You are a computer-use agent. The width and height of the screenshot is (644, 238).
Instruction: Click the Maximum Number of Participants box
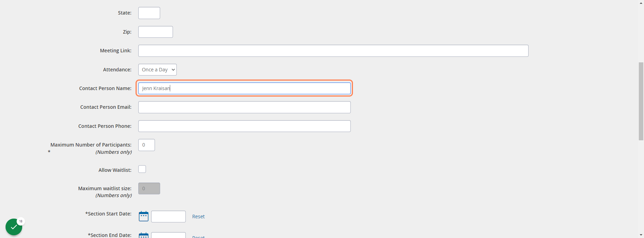147,145
